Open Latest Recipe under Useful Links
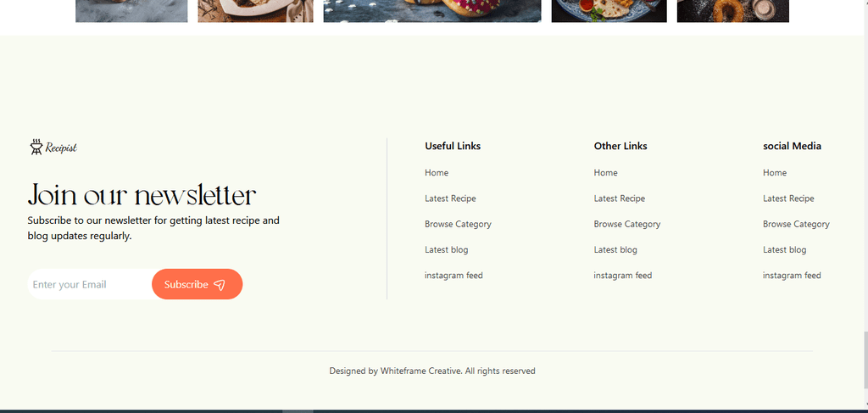The height and width of the screenshot is (413, 868). coord(450,198)
